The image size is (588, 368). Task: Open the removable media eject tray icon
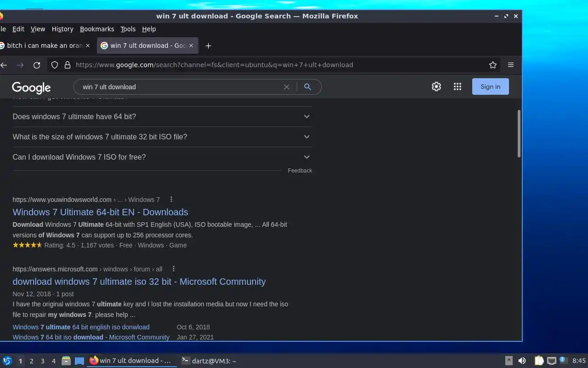click(x=509, y=361)
